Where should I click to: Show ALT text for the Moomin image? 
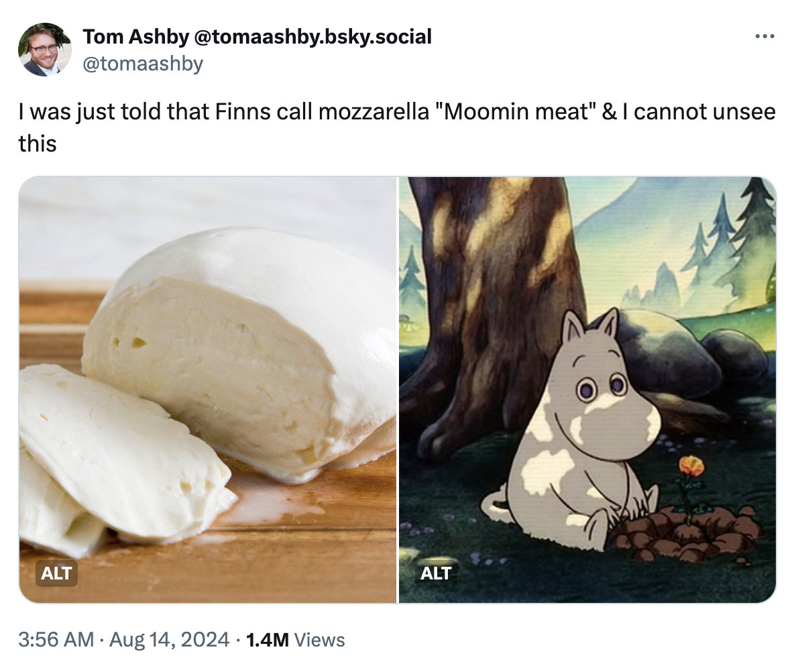coord(436,573)
